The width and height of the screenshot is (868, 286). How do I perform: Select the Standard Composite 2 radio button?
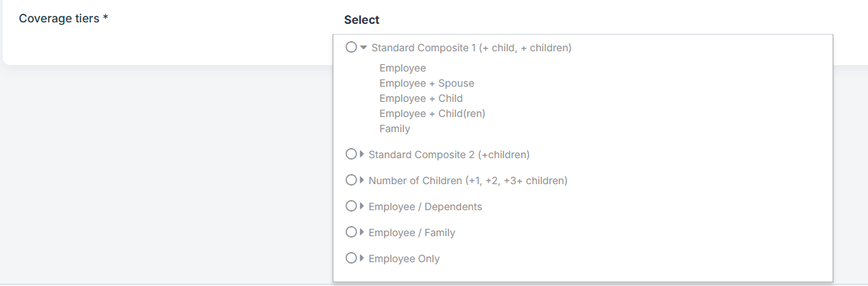(x=351, y=154)
